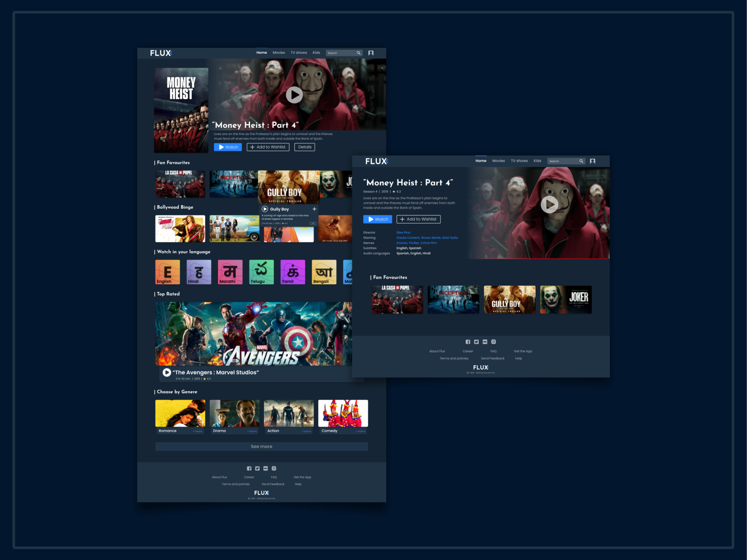Open profile icon in details page header
The height and width of the screenshot is (560, 747).
(593, 161)
